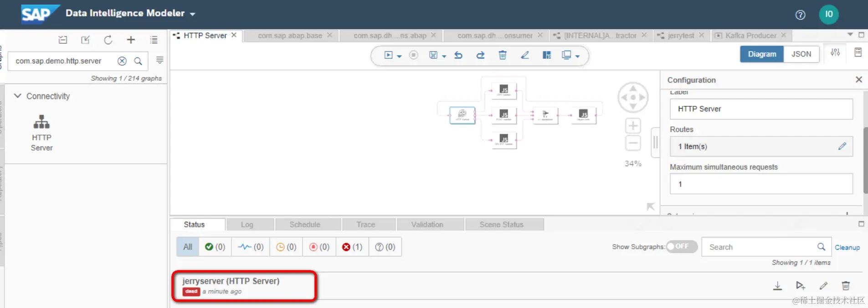Create a new graph with plus icon
This screenshot has width=868, height=308.
[131, 40]
